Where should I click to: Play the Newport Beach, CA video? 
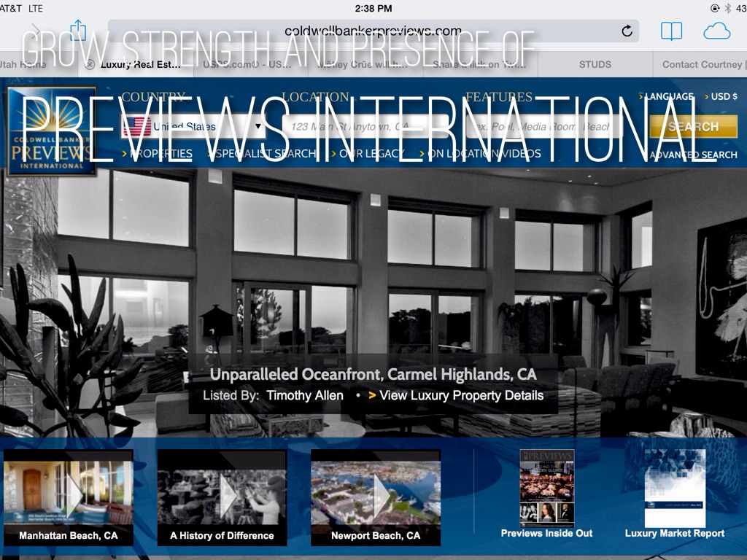tap(376, 497)
